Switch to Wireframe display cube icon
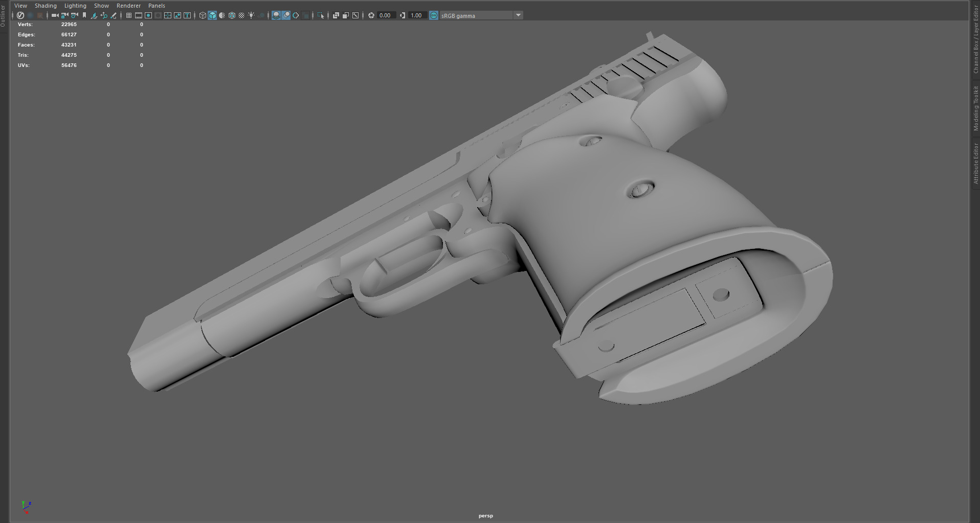This screenshot has height=523, width=980. click(203, 15)
